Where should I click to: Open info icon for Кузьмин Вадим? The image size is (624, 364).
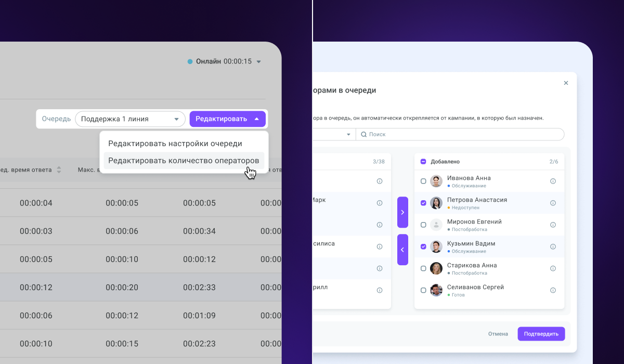(x=553, y=246)
